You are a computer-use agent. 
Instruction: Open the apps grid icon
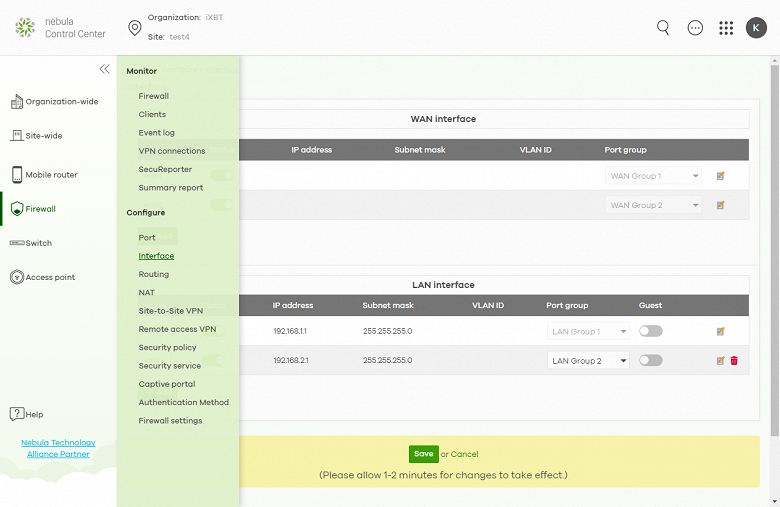click(726, 28)
